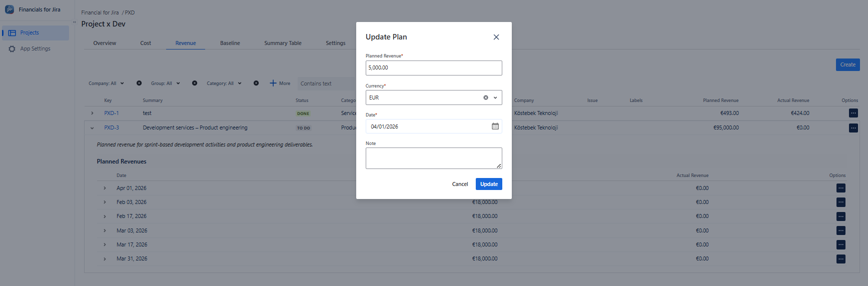Screen dimensions: 868x286
Task: Click the Contains text search field
Action: pyautogui.click(x=326, y=83)
